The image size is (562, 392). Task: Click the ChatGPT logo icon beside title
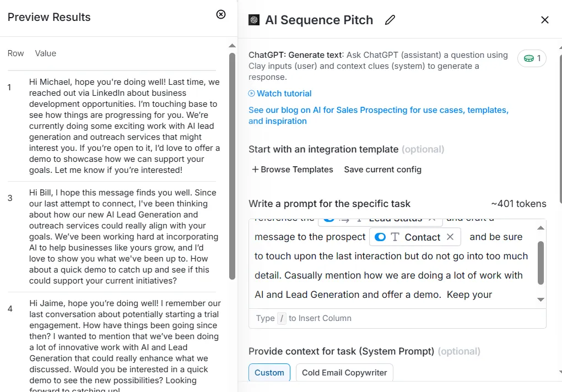click(x=254, y=20)
